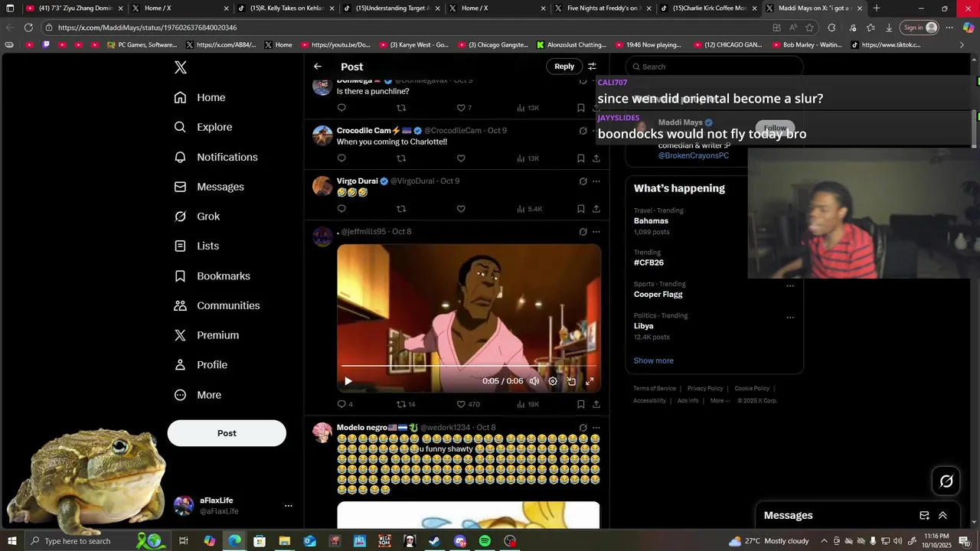The height and width of the screenshot is (551, 980).
Task: Open Bahamas trending topic
Action: (651, 220)
